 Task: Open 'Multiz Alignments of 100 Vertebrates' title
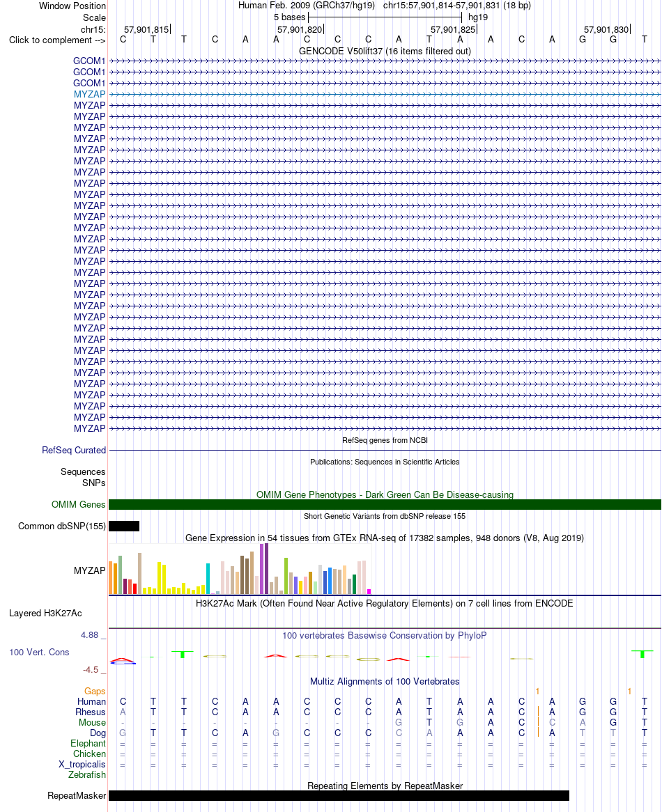385,682
